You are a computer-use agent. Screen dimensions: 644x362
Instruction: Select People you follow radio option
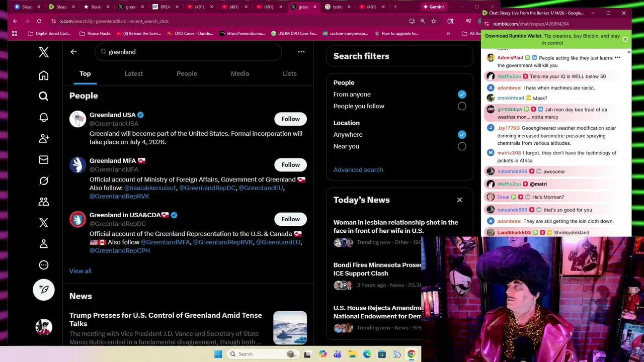point(462,106)
